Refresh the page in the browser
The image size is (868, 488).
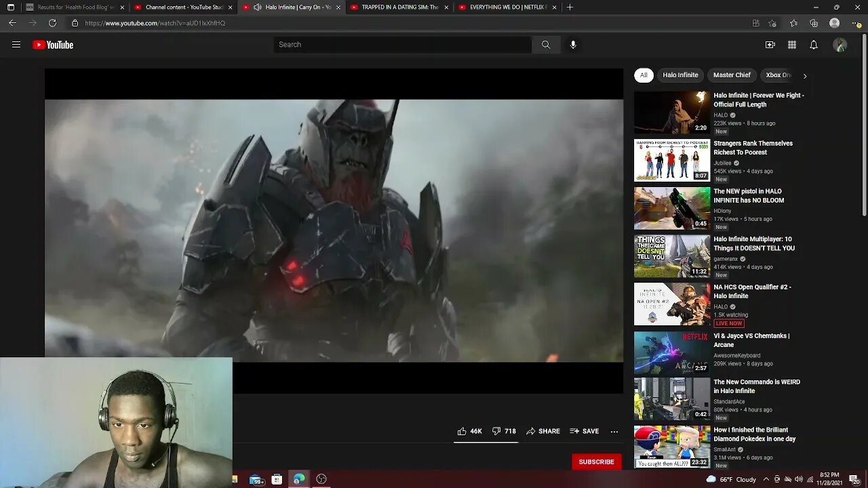click(x=52, y=23)
